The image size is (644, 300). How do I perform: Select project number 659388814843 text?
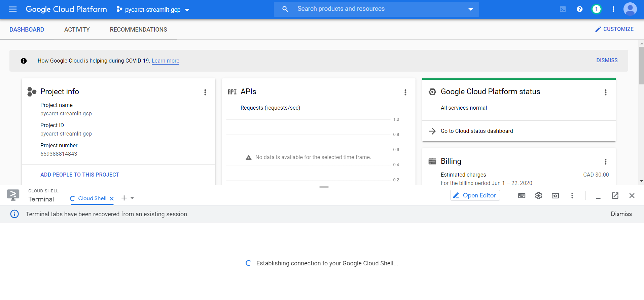coord(59,154)
